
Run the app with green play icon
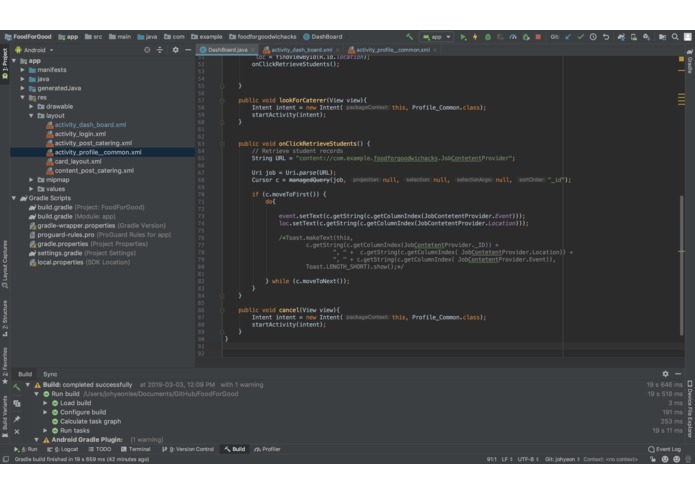463,37
